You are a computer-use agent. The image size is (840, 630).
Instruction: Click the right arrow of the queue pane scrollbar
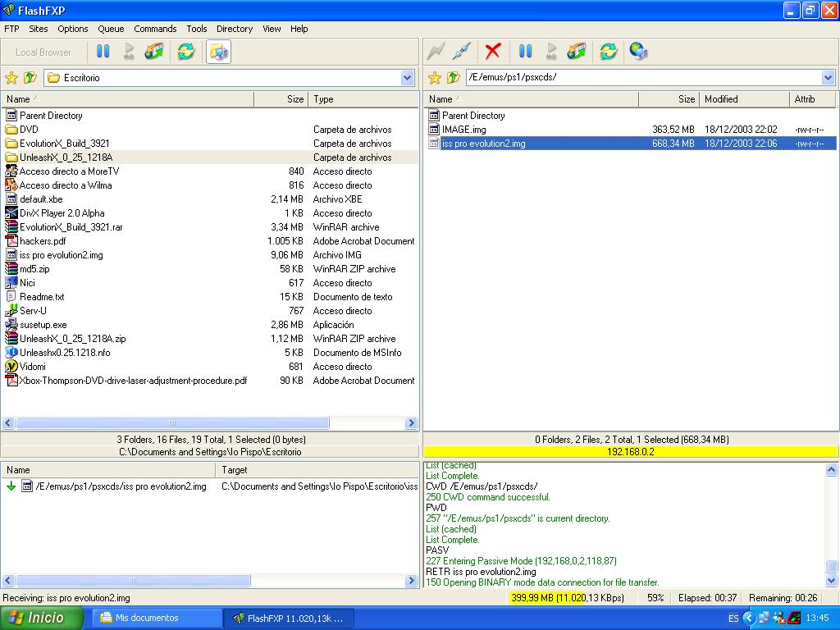pyautogui.click(x=412, y=580)
